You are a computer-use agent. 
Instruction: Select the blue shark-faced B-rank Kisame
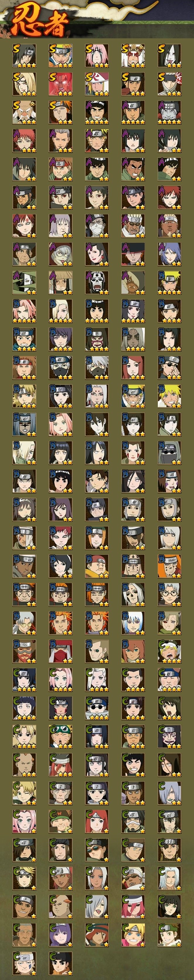coord(24,425)
